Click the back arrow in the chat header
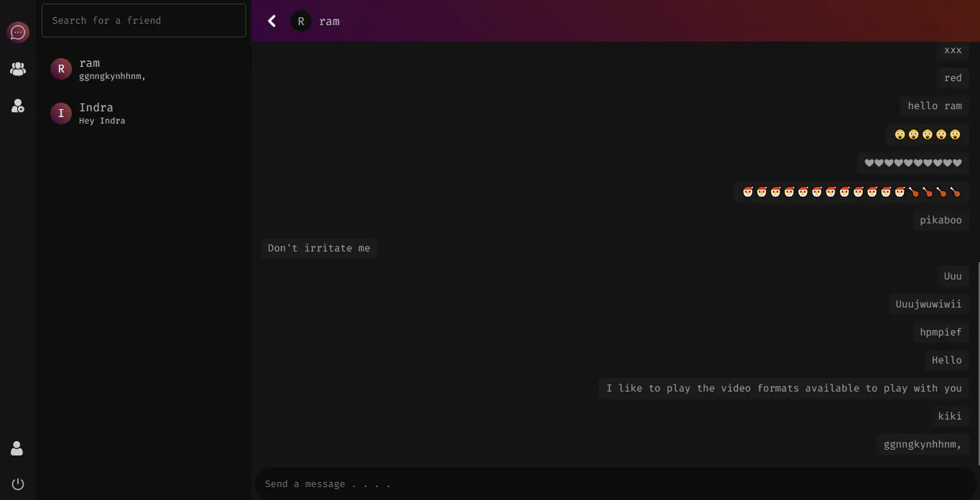Viewport: 980px width, 500px height. coord(272,21)
